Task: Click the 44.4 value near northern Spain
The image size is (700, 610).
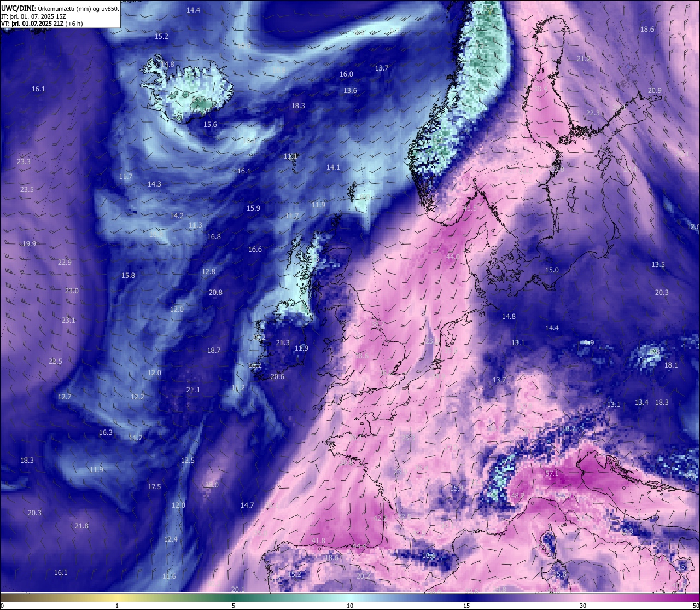Action: 359,546
